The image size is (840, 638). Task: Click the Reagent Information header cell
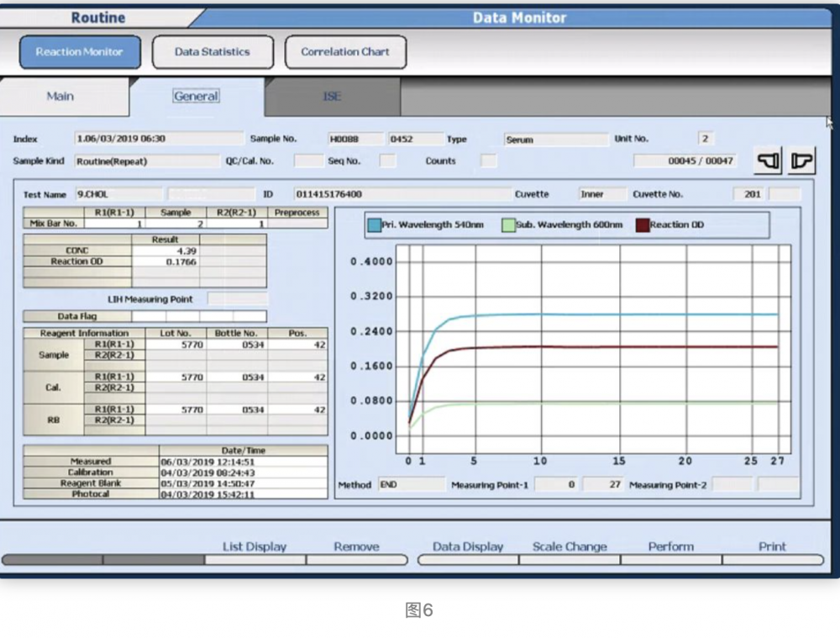point(84,334)
